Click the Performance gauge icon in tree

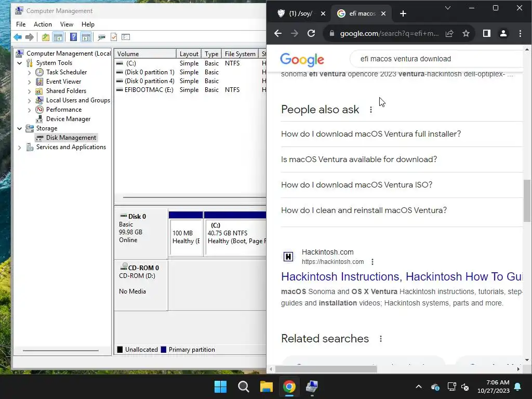39,109
